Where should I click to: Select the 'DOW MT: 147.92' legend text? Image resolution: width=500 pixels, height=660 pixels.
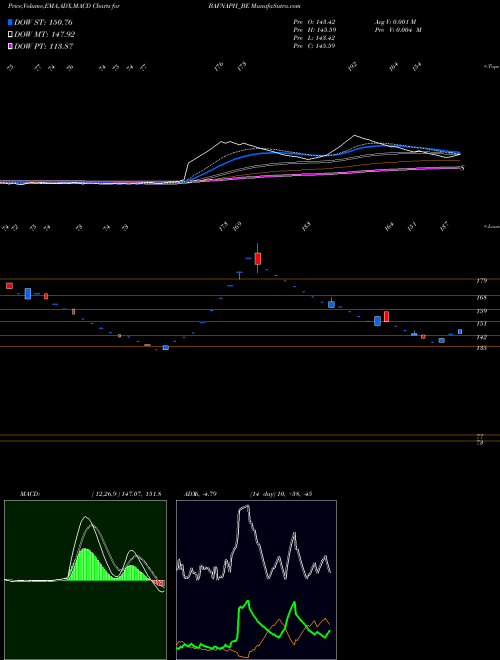[x=45, y=35]
